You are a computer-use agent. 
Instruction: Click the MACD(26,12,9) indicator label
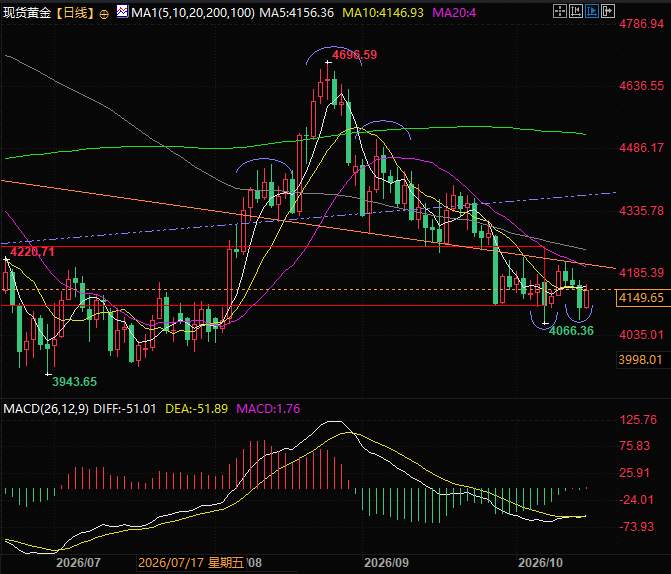pyautogui.click(x=46, y=409)
